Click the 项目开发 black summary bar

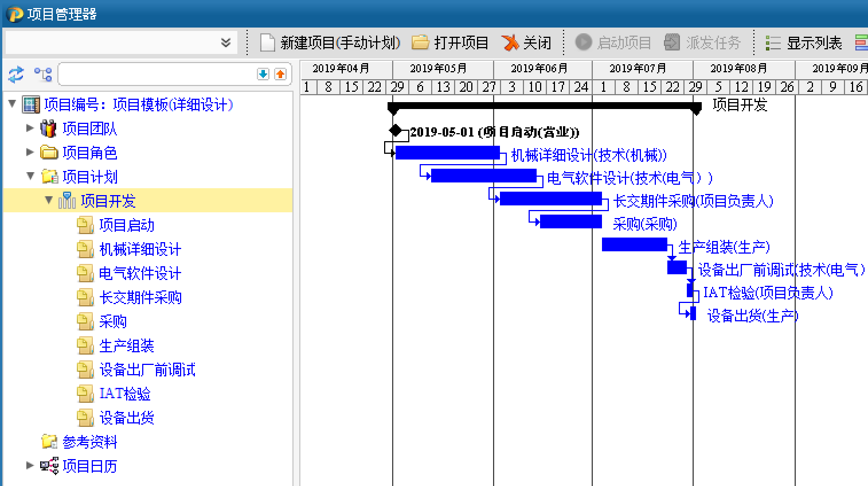pos(545,106)
